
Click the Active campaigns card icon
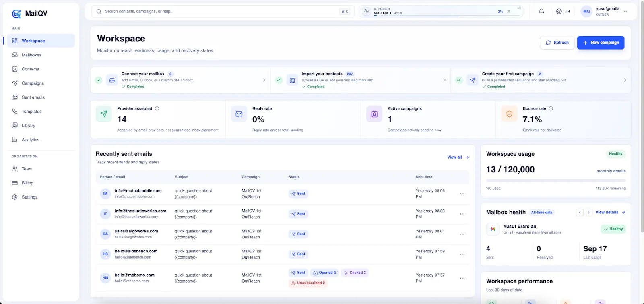[374, 114]
